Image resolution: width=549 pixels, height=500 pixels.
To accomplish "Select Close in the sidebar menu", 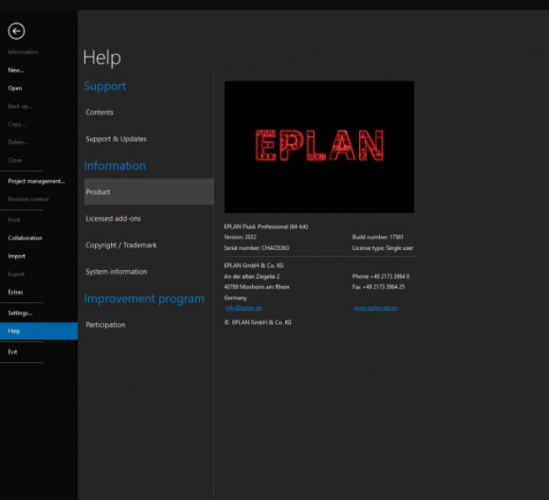I will coord(15,160).
